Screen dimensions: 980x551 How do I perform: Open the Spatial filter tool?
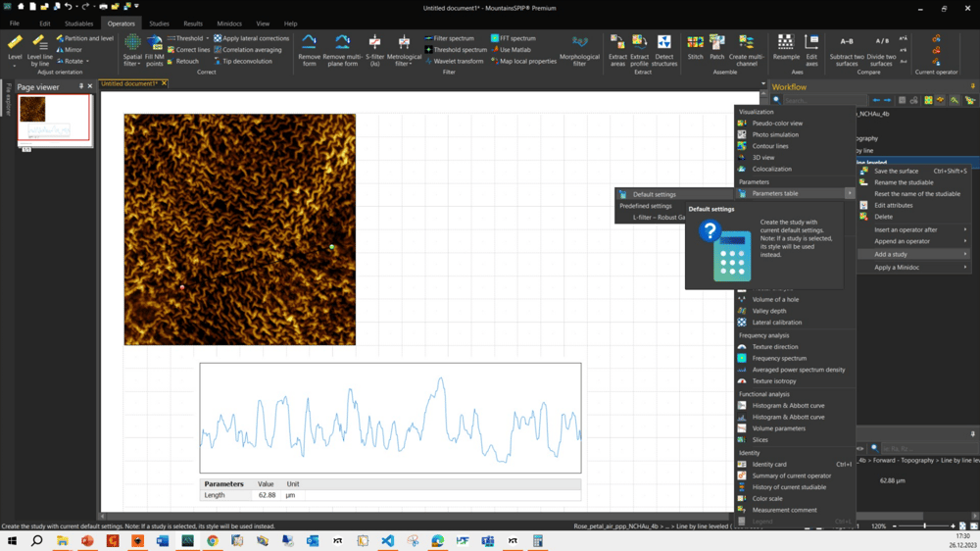(132, 50)
